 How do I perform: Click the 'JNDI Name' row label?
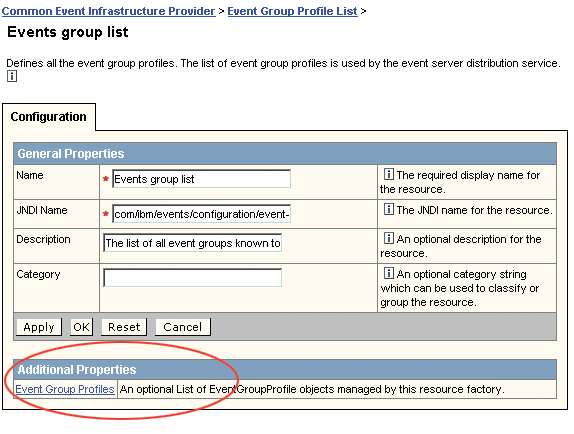coord(42,210)
